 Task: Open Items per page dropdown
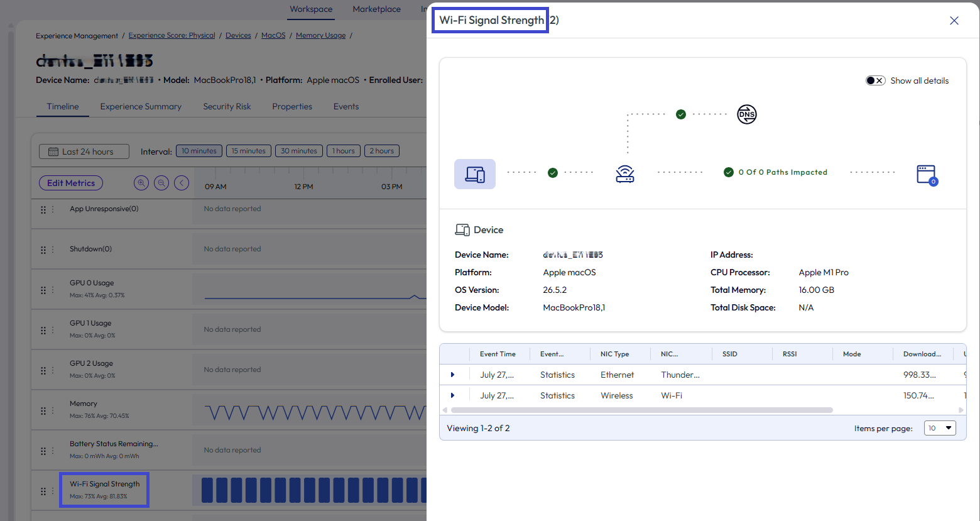click(x=940, y=428)
